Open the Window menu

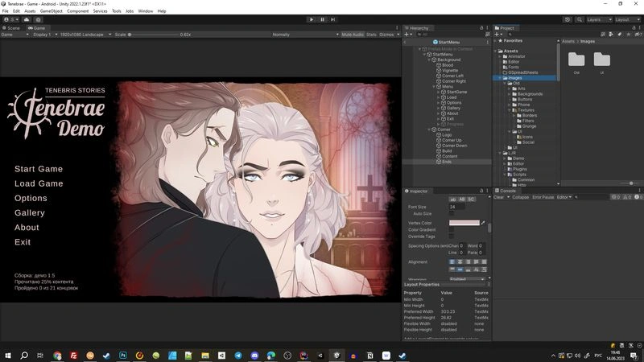pos(146,11)
